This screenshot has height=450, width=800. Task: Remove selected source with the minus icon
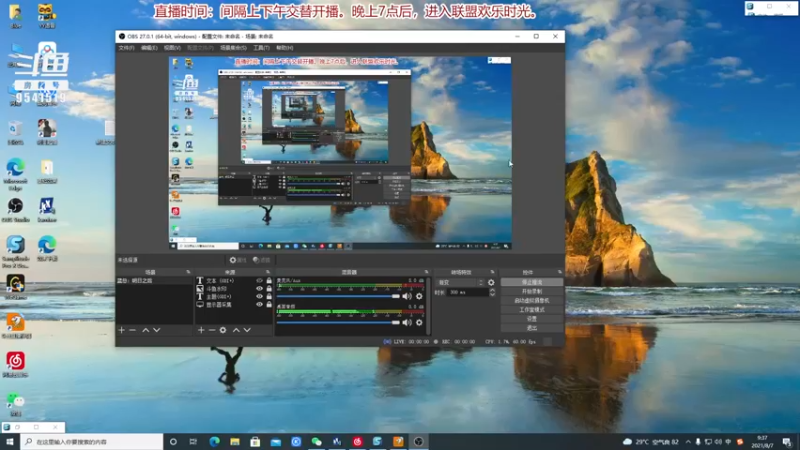tap(212, 330)
